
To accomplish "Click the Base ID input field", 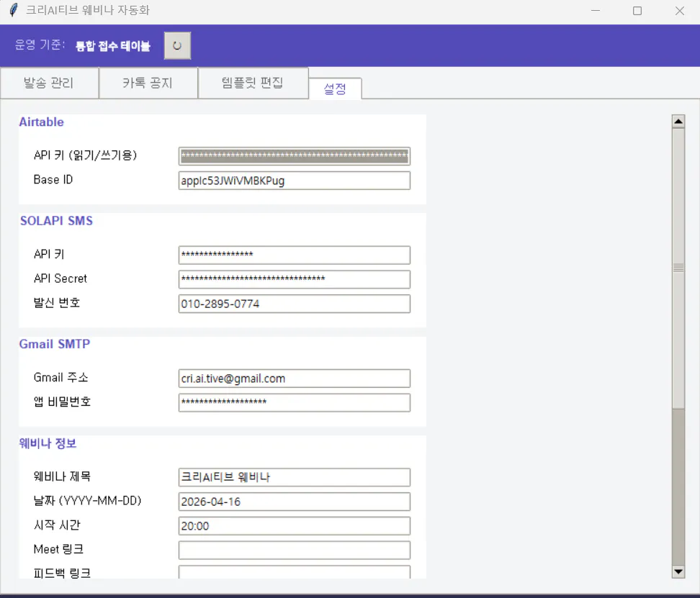I will coord(295,181).
